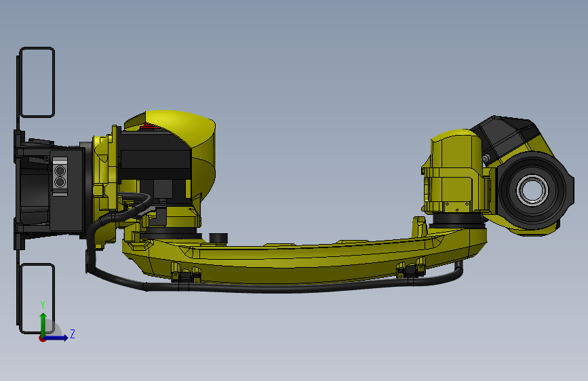588x381 pixels.
Task: Select the twin-socket connector plate on the base
Action: [x=60, y=176]
